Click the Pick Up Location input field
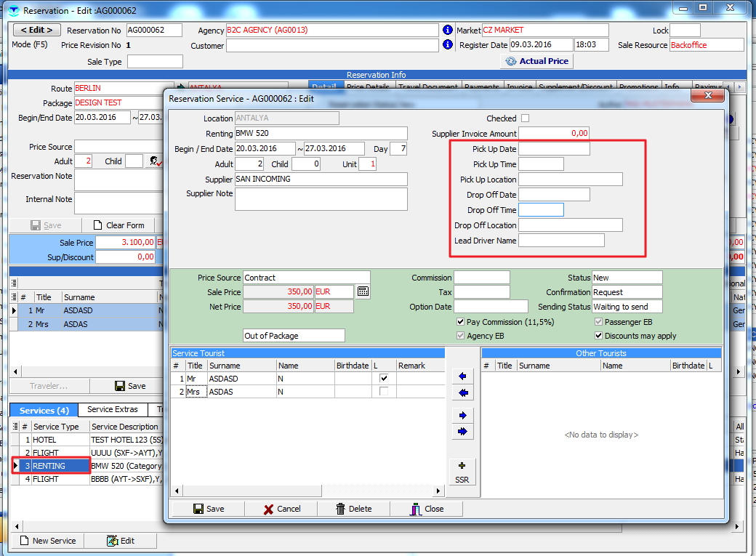 click(571, 180)
